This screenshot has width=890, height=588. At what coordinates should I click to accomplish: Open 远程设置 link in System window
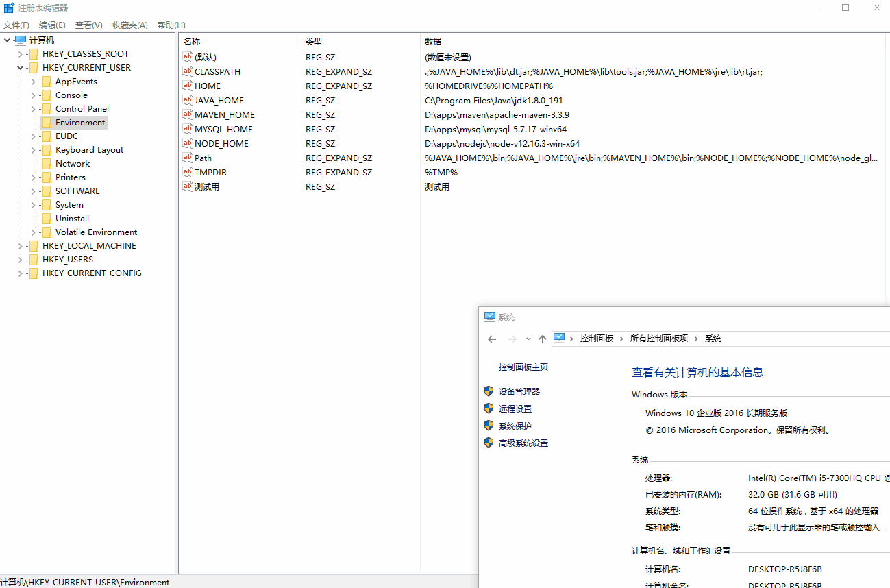(515, 408)
